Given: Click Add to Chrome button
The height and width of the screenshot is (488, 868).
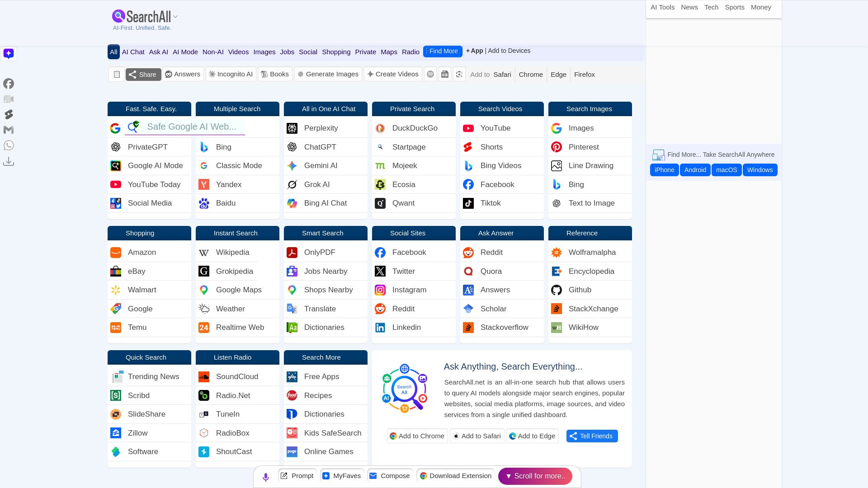Looking at the screenshot, I should [x=417, y=436].
